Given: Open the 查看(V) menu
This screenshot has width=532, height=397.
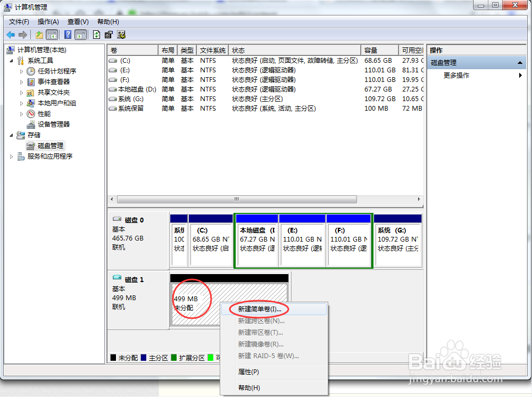Looking at the screenshot, I should [x=78, y=22].
